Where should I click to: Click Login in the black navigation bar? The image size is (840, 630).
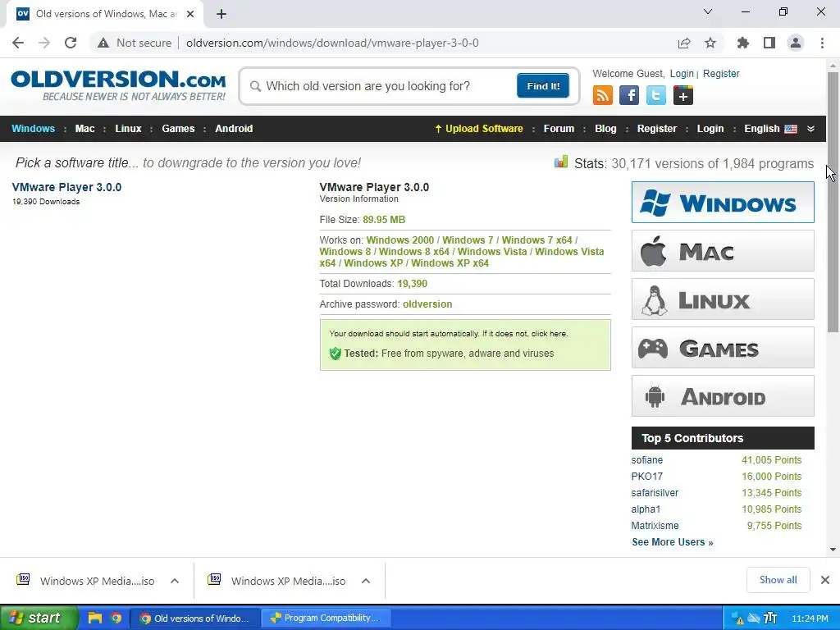coord(710,129)
